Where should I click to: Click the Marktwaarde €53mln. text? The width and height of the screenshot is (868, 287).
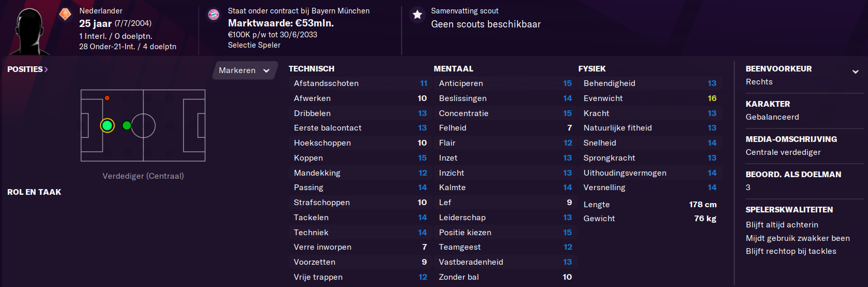click(x=281, y=23)
